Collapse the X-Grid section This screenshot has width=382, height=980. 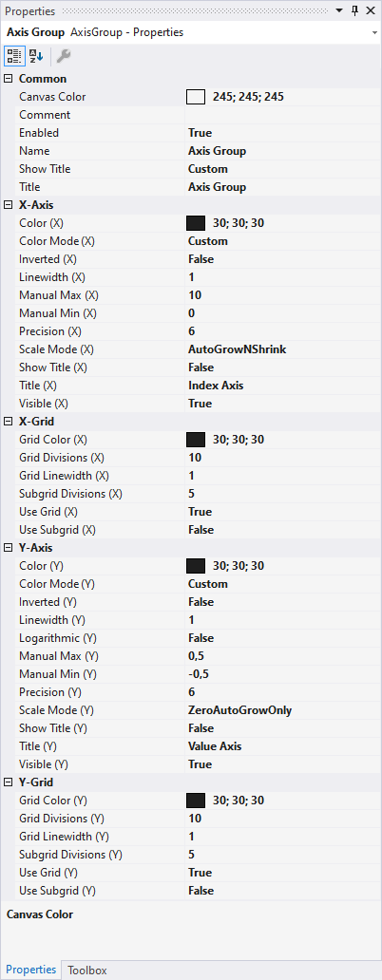[x=9, y=422]
